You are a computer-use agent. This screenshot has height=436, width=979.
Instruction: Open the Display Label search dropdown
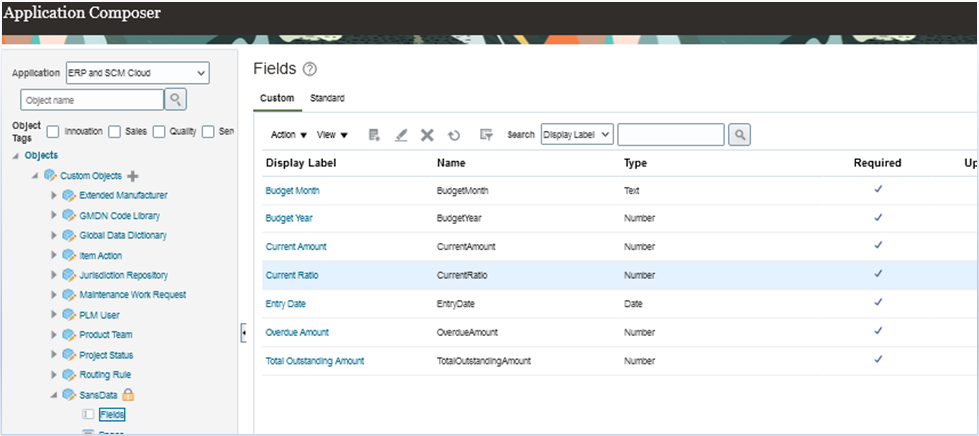pos(578,134)
